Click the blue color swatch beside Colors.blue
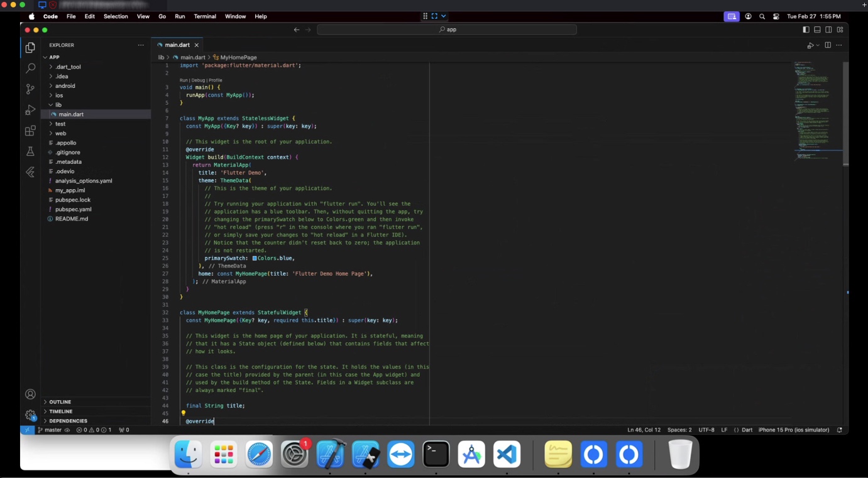Viewport: 868px width, 478px height. pyautogui.click(x=255, y=258)
